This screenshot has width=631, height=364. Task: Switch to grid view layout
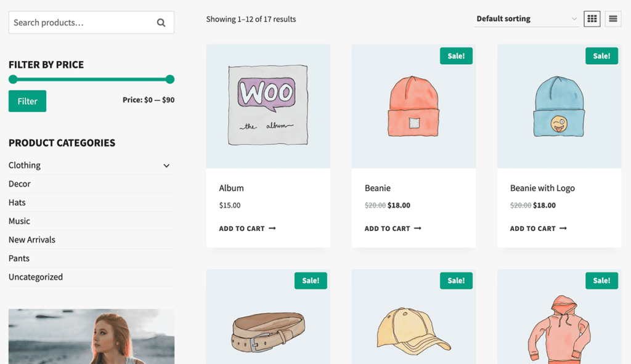pos(592,19)
